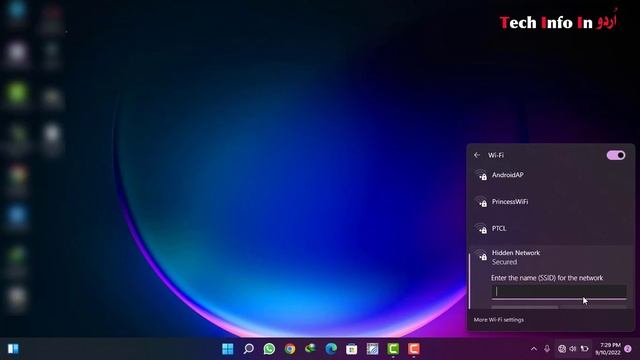Click the Hidden Network lock icon
Viewport: 640px width, 360px height.
point(481,256)
